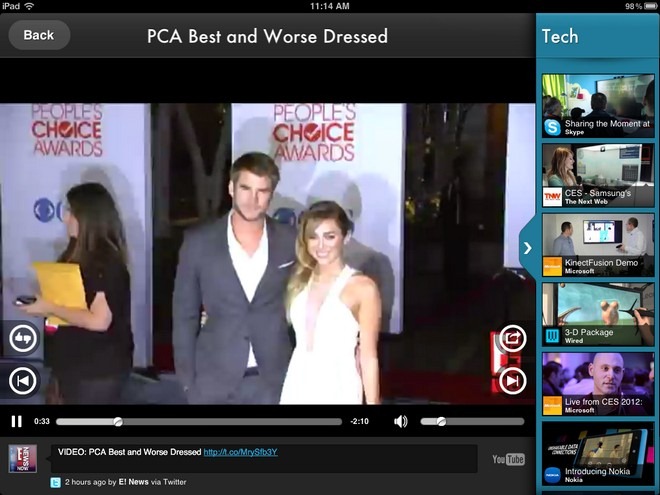Click The Next Web TNW icon
Screen dimensions: 660x495
pyautogui.click(x=552, y=197)
